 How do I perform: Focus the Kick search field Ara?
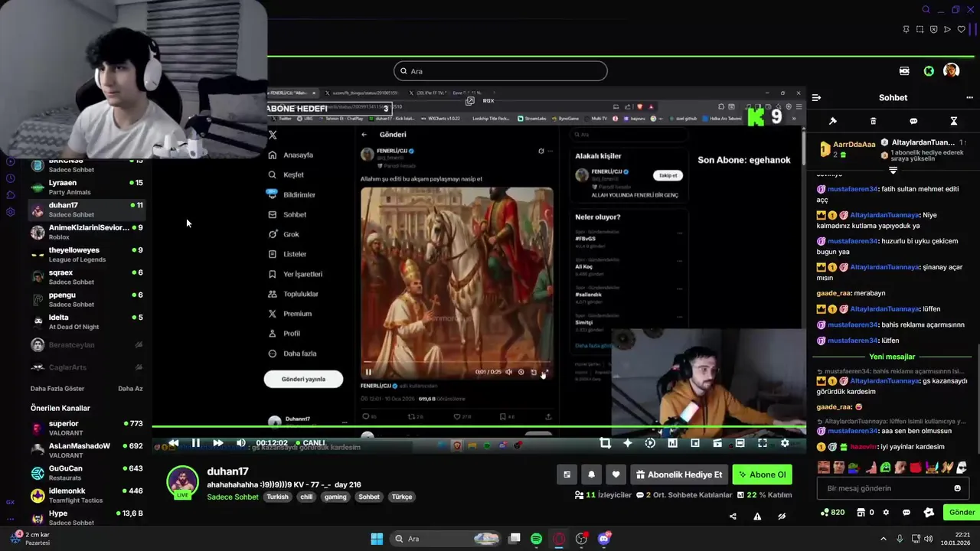tap(501, 71)
